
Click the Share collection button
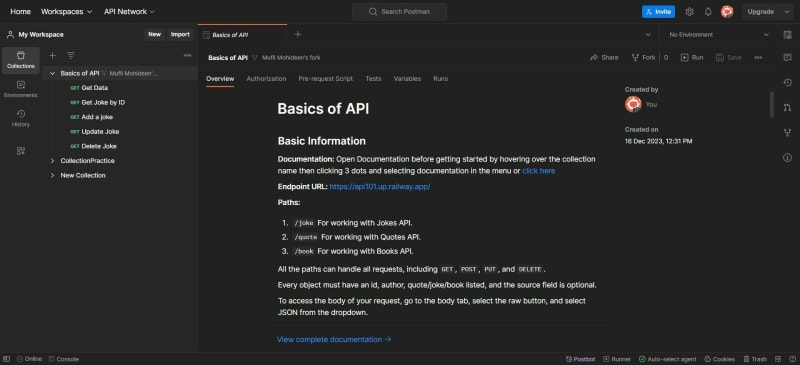coord(604,58)
